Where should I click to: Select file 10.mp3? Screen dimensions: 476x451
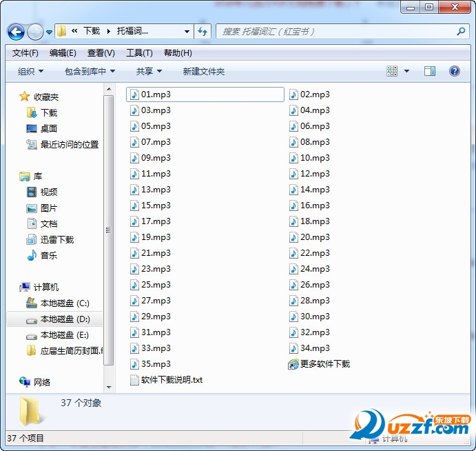309,158
